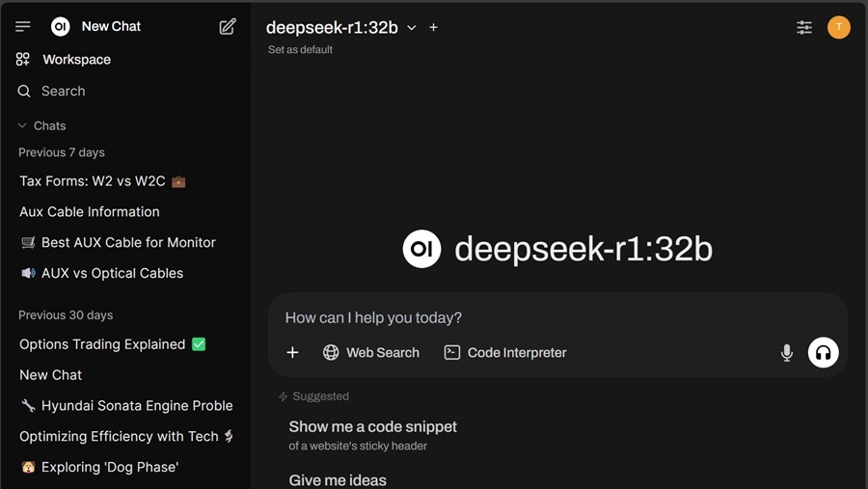868x489 pixels.
Task: Collapse the Chats section chevron
Action: click(x=22, y=125)
